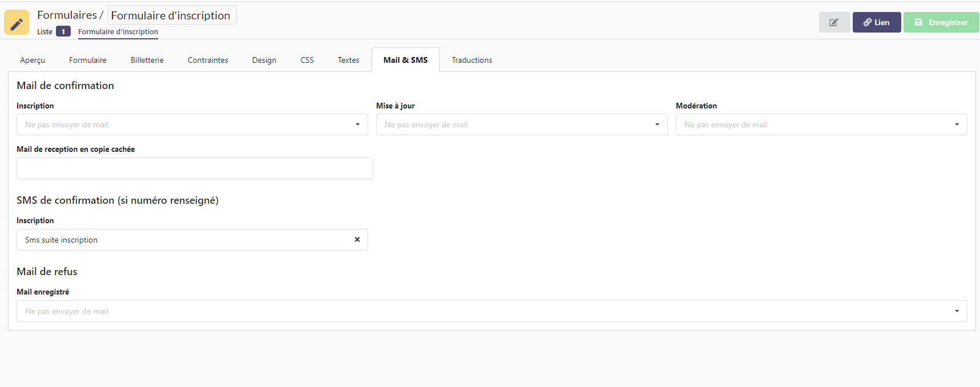Select the Contraintes tab

pos(208,60)
